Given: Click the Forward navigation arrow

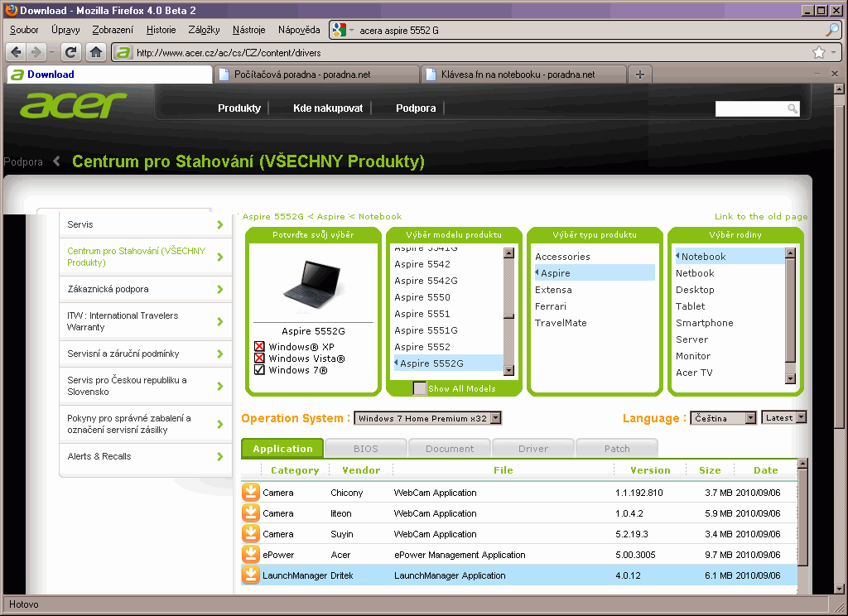Looking at the screenshot, I should tap(36, 52).
